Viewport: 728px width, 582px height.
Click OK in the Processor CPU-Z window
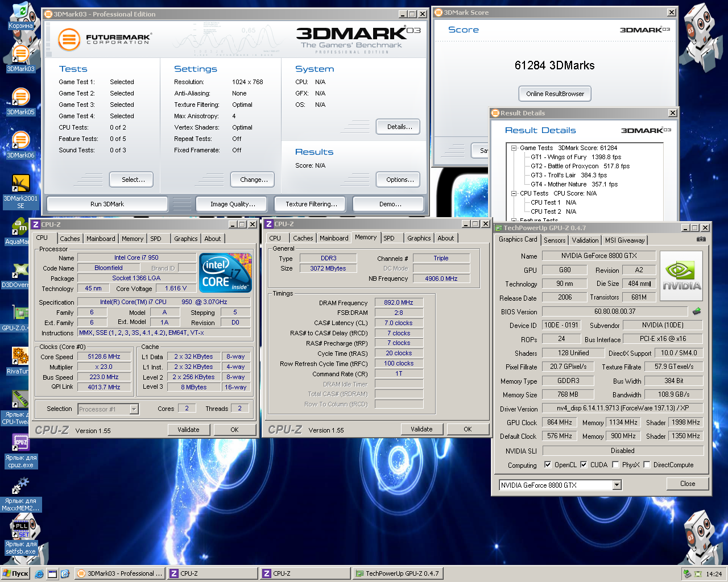click(234, 430)
